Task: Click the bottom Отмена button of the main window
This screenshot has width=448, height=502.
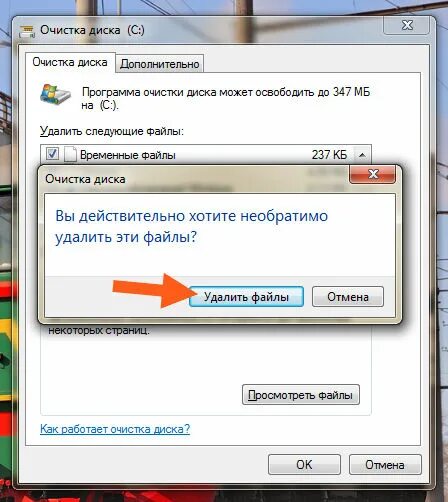Action: click(385, 464)
